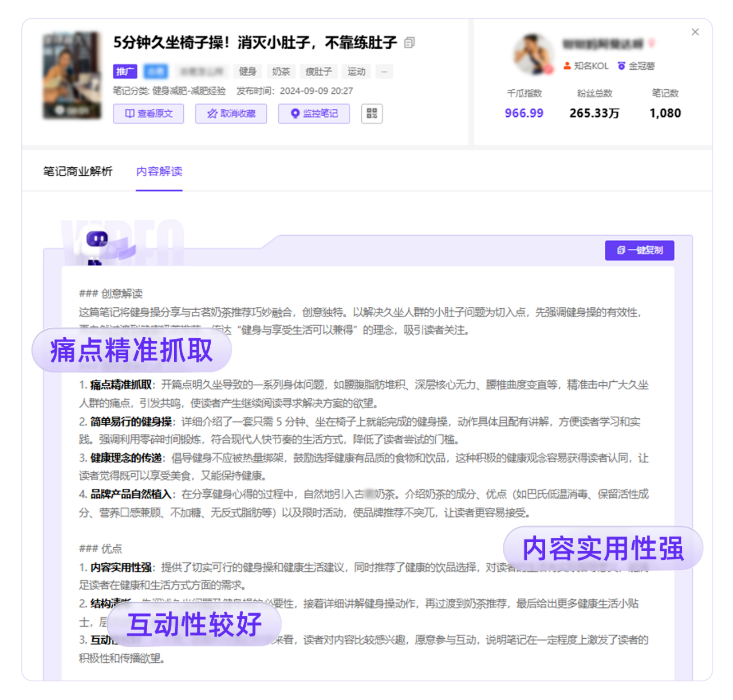Select the 瘦肚子 tag
Image resolution: width=733 pixels, height=700 pixels.
pyautogui.click(x=318, y=72)
